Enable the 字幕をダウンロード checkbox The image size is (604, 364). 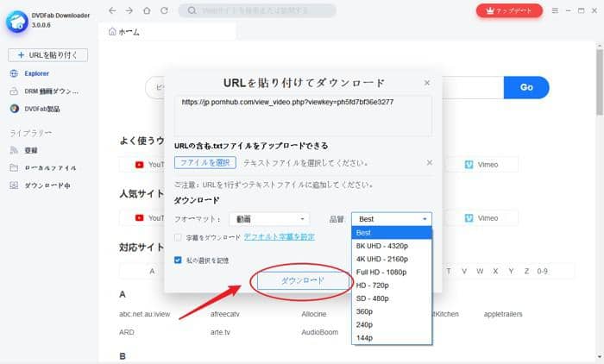click(x=178, y=236)
